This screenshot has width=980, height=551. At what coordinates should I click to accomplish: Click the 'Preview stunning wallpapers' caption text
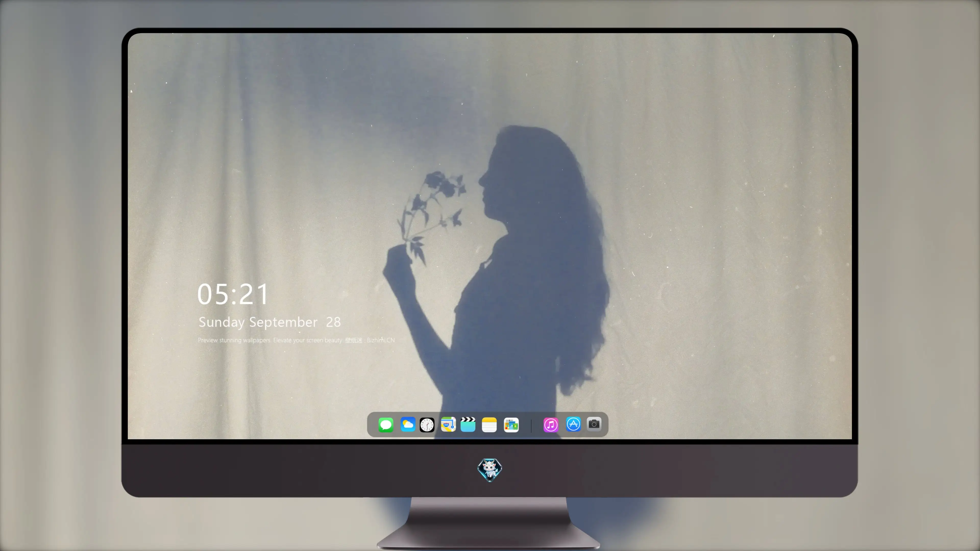click(296, 340)
